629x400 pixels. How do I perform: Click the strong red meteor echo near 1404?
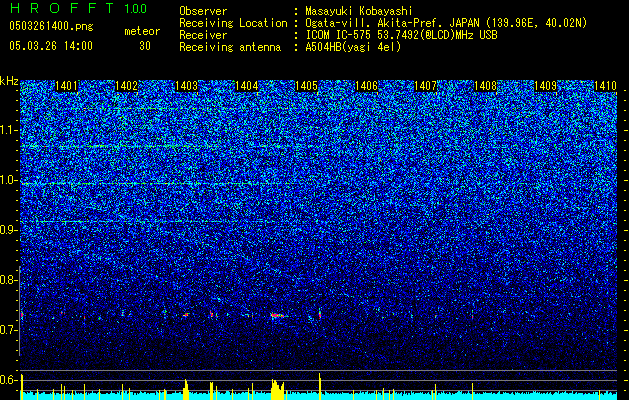(278, 315)
